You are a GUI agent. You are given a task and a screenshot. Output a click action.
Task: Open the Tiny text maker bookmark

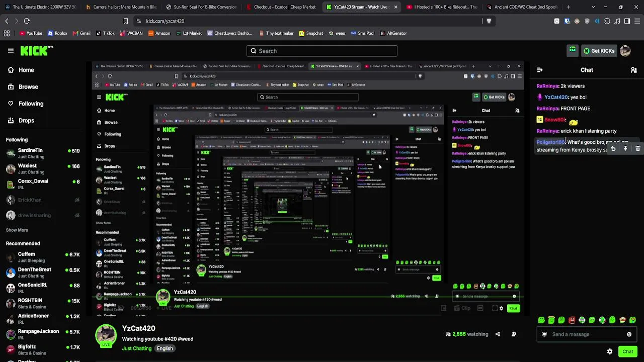276,33
